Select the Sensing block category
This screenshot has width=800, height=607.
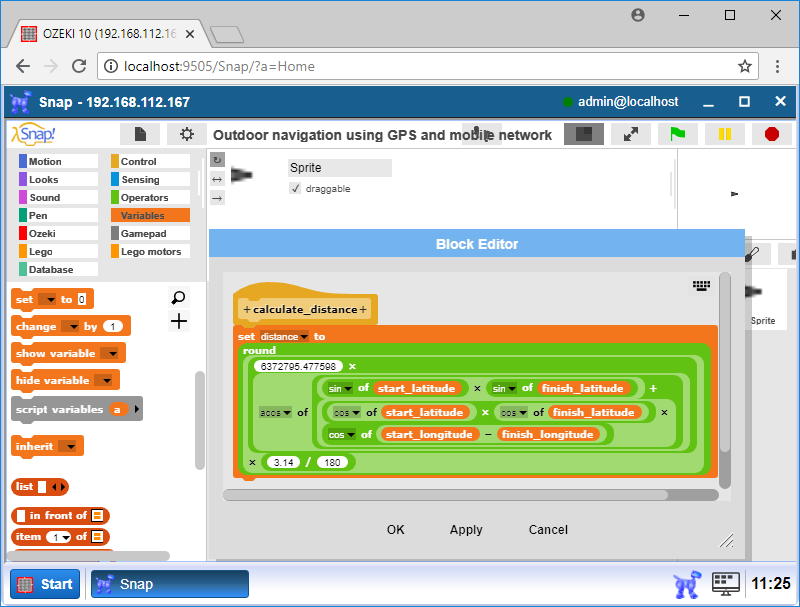(x=151, y=180)
